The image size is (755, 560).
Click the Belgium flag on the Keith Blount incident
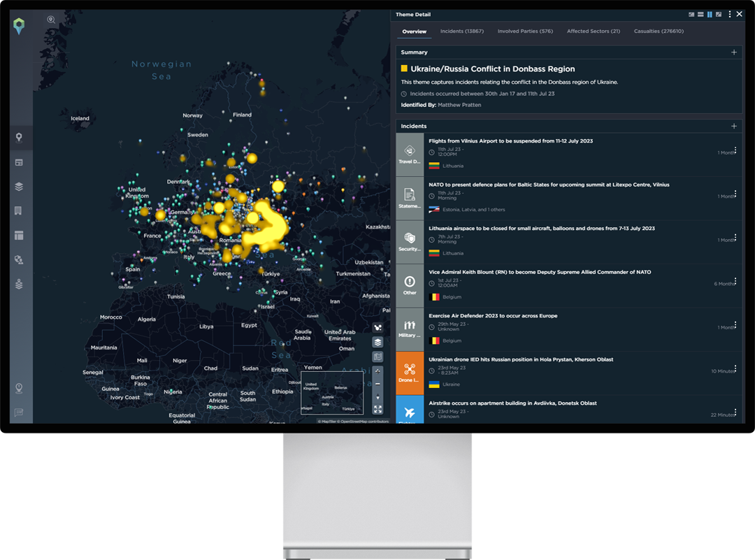click(x=434, y=297)
